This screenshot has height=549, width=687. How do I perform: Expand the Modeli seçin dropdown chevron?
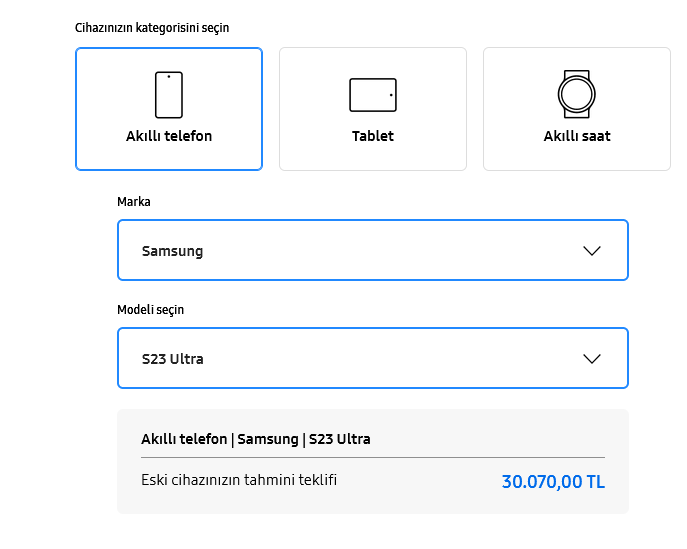click(592, 358)
